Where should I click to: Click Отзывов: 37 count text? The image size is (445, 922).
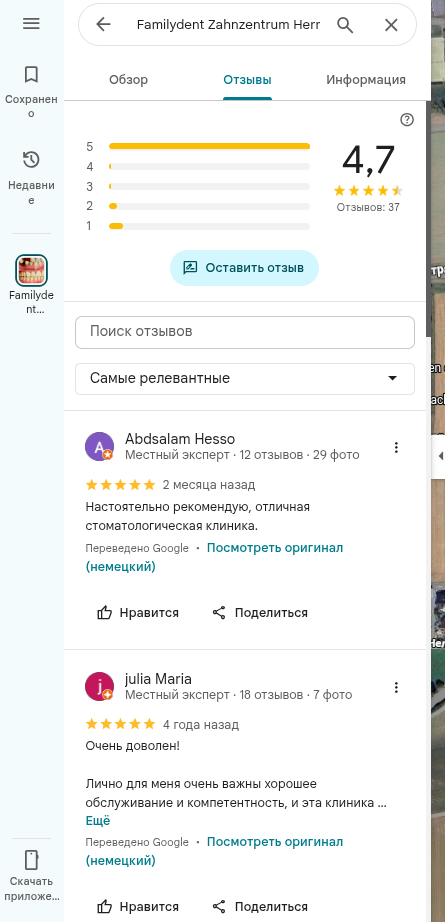pos(368,207)
